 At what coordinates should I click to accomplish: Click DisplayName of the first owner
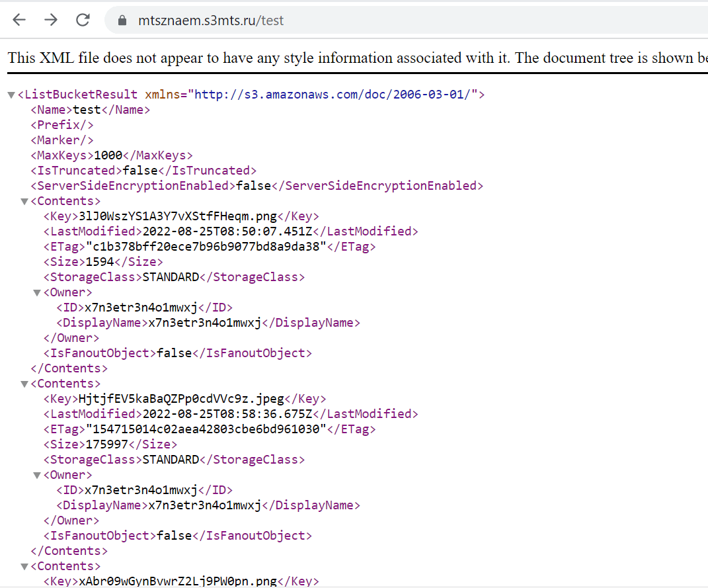click(205, 323)
